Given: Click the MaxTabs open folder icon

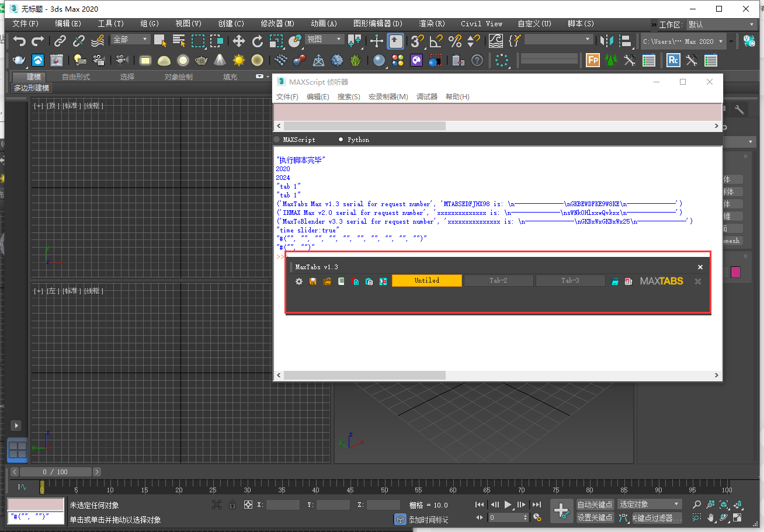Looking at the screenshot, I should tap(327, 281).
